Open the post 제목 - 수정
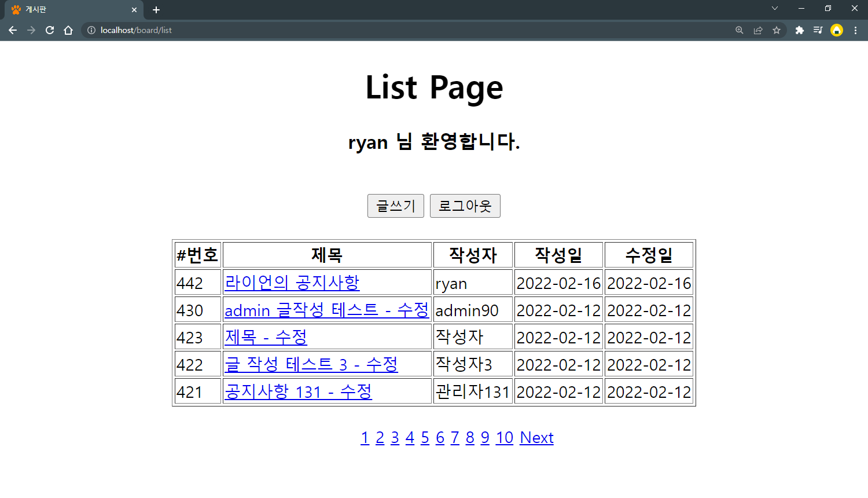868x498 pixels. point(266,337)
